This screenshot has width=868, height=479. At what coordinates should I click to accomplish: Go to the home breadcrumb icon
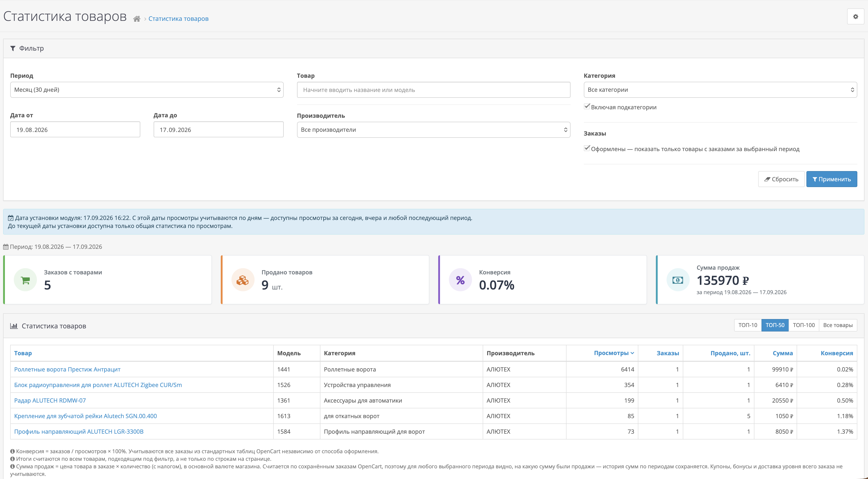point(137,19)
